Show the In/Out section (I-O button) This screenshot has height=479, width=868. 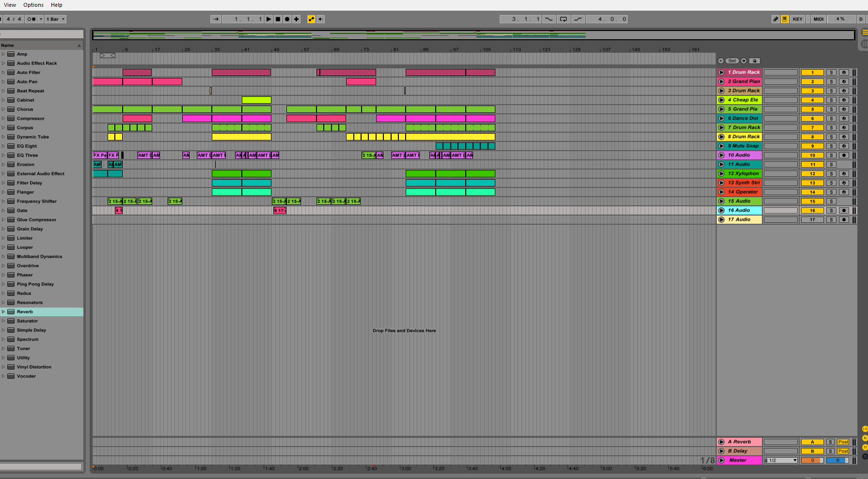(x=865, y=429)
